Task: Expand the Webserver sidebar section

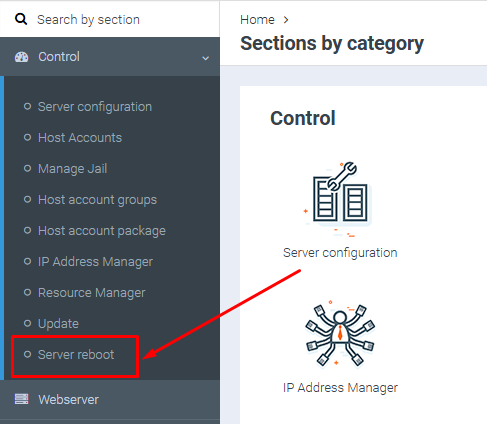Action: 110,399
